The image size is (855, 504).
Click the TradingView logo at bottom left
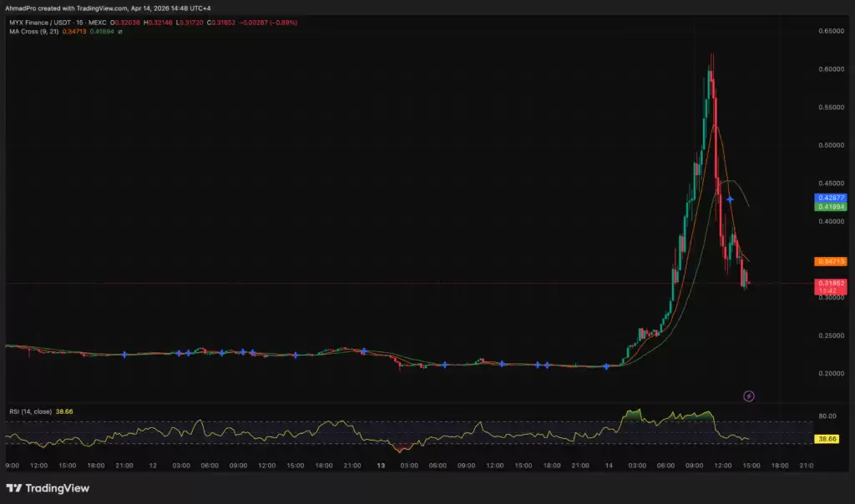coord(48,488)
